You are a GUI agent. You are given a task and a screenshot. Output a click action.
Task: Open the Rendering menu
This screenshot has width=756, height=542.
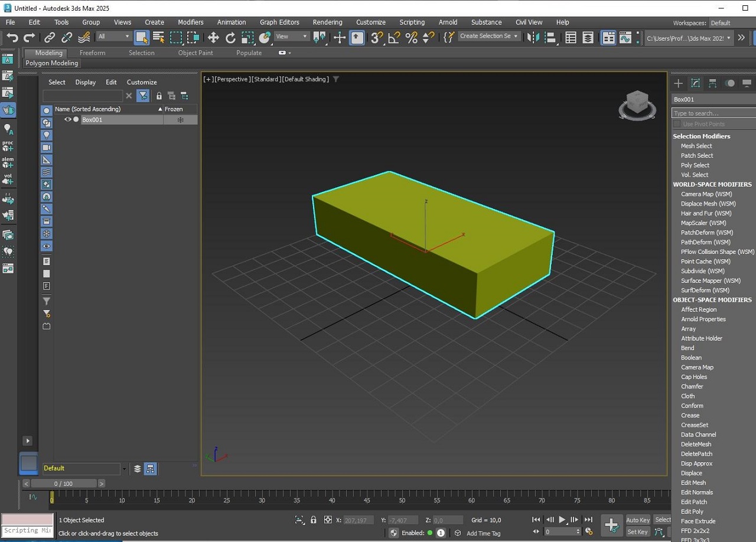[327, 22]
